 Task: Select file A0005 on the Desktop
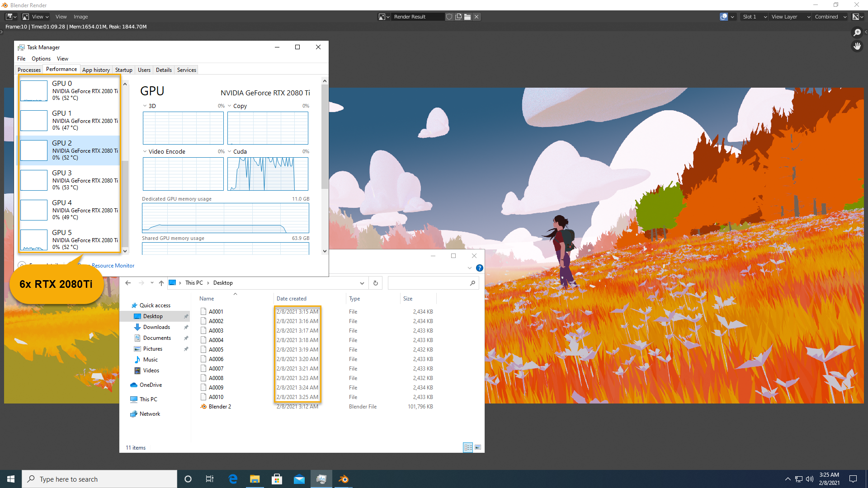click(x=217, y=349)
